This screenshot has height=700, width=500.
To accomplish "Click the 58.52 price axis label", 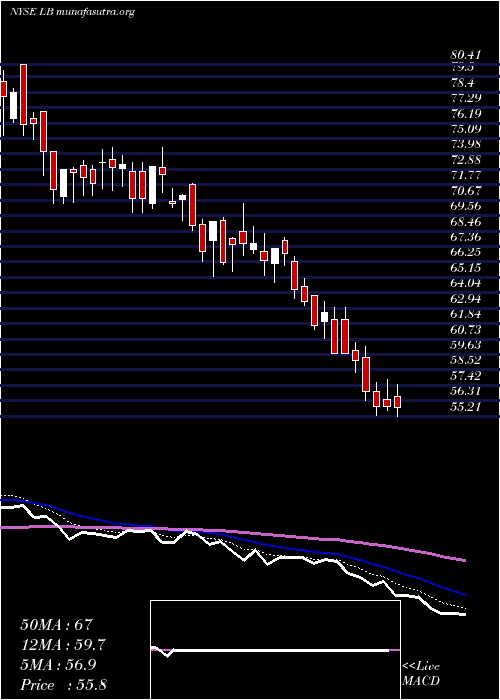I will coord(466,360).
